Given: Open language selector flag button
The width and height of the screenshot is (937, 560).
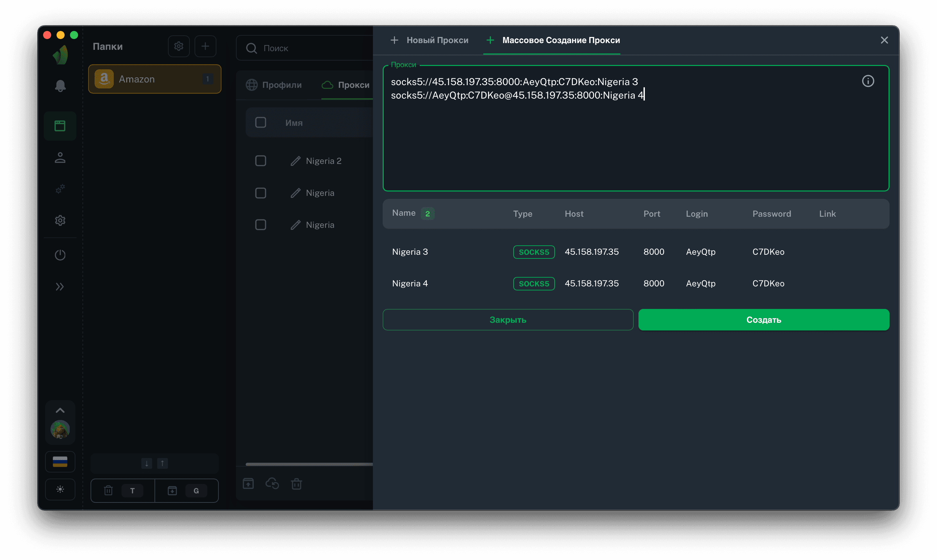Looking at the screenshot, I should pos(60,461).
